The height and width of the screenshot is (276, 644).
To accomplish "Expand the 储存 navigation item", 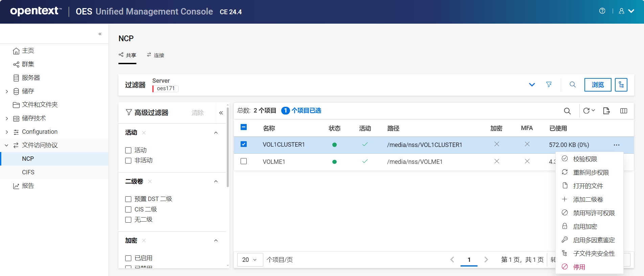I will 7,91.
